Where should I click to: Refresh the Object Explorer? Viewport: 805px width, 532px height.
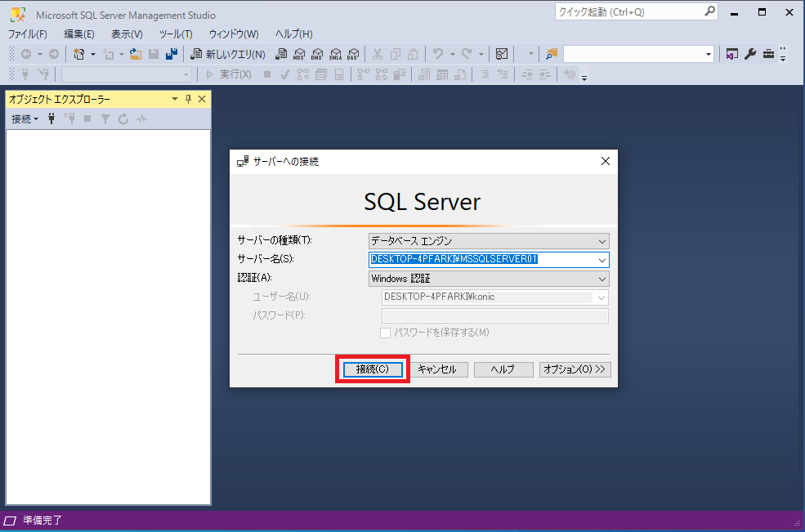[122, 118]
